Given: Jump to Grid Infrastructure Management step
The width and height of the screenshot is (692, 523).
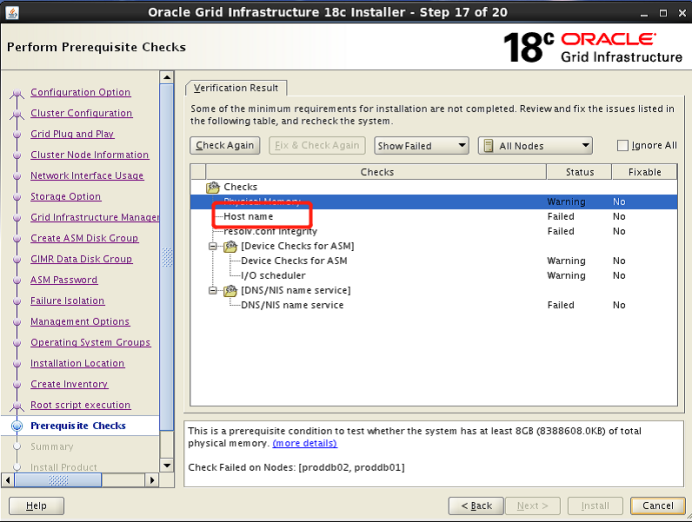Looking at the screenshot, I should coord(94,217).
